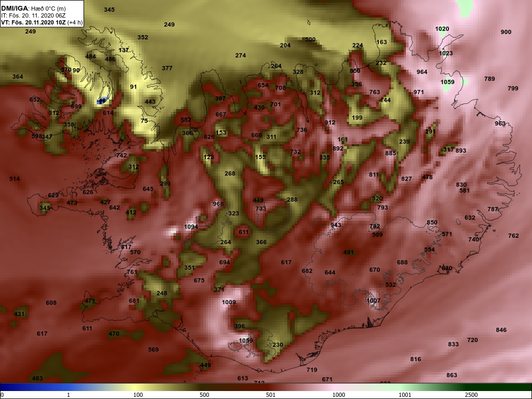Viewport: 532px width, 399px height.
Task: Click the low value 75
Action: pos(144,121)
